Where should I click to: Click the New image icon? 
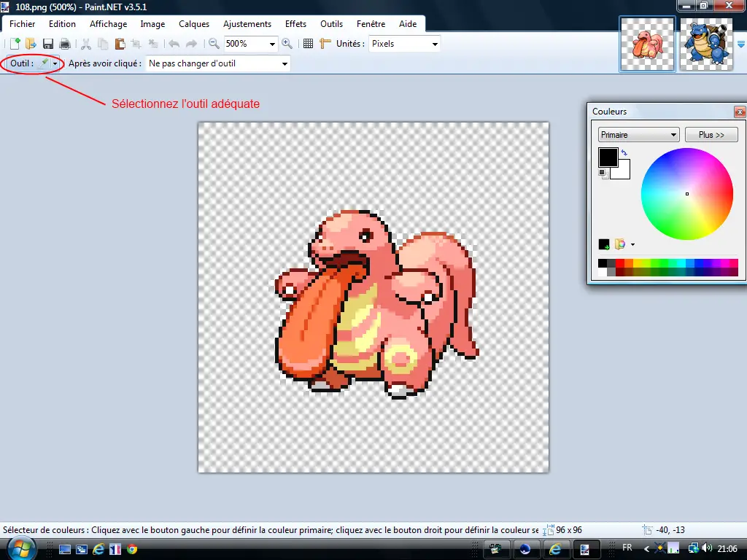(x=15, y=44)
